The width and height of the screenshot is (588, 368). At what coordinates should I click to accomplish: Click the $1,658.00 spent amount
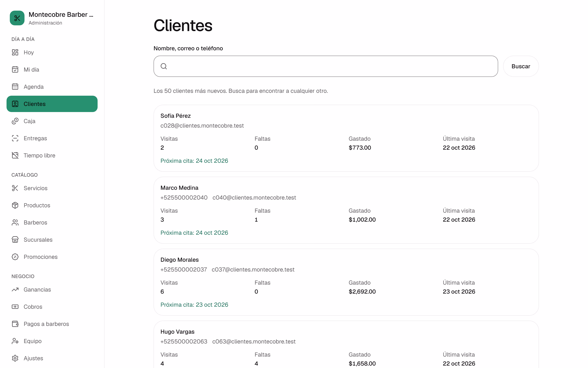coord(362,364)
